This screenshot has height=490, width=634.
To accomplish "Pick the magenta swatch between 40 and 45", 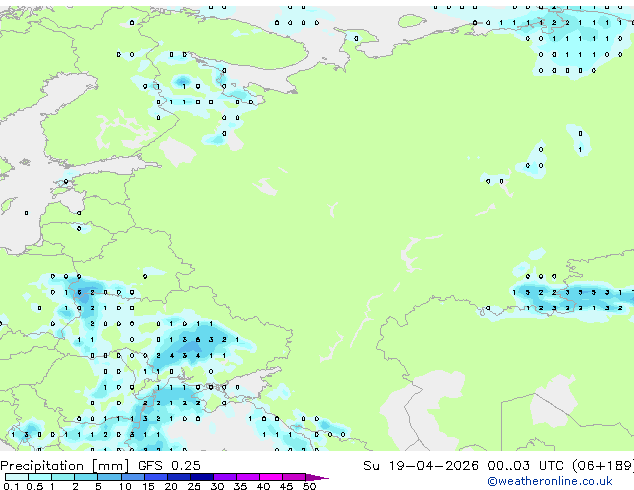I will pos(271,477).
